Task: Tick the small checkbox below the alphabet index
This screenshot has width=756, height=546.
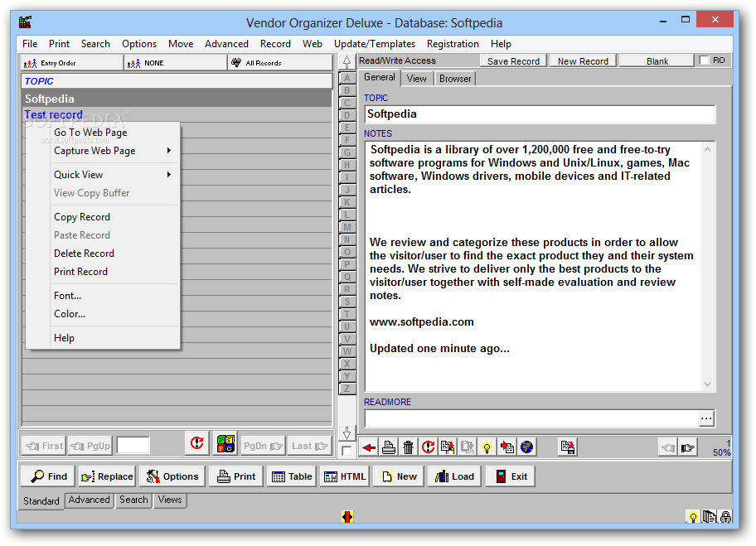Action: 346,451
